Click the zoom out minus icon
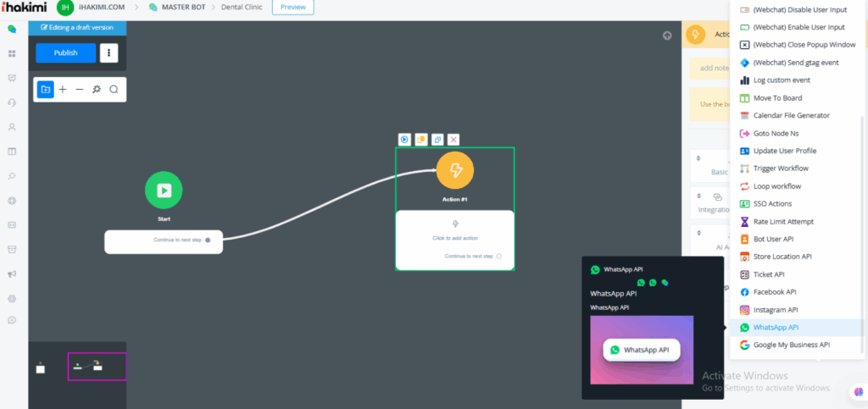 80,89
